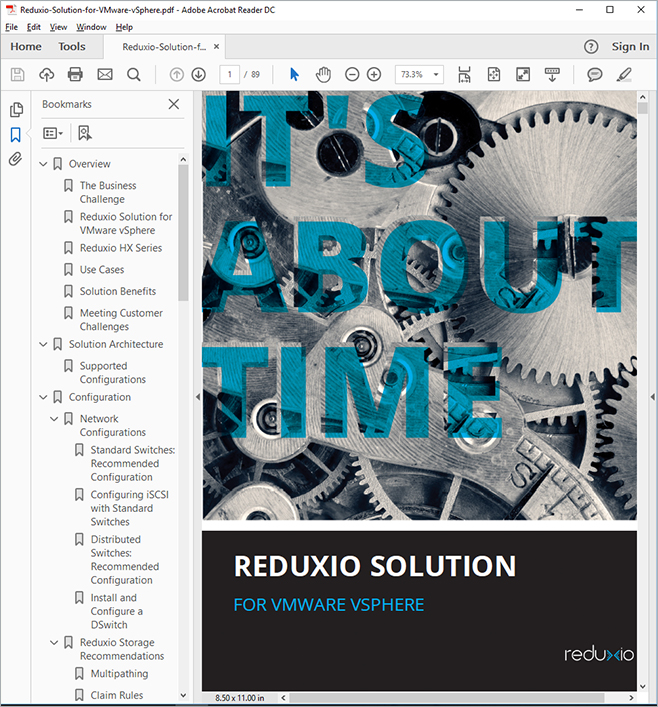Collapse the Overview bookmark
The height and width of the screenshot is (707, 658).
(43, 164)
